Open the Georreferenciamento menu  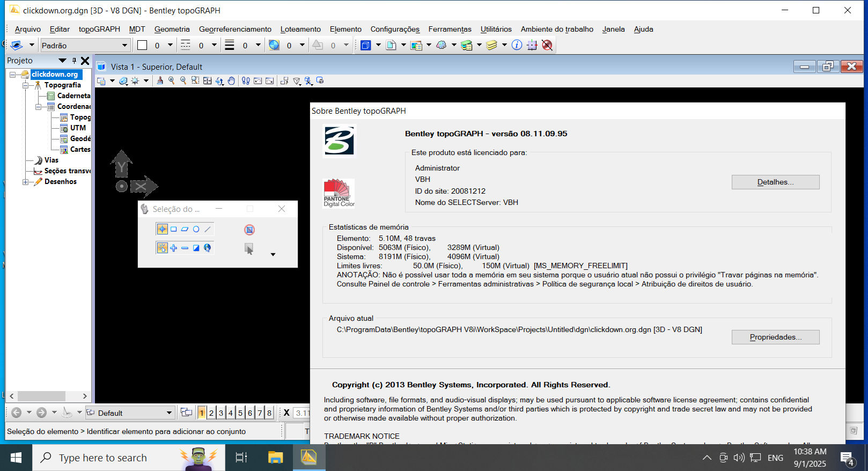click(235, 30)
